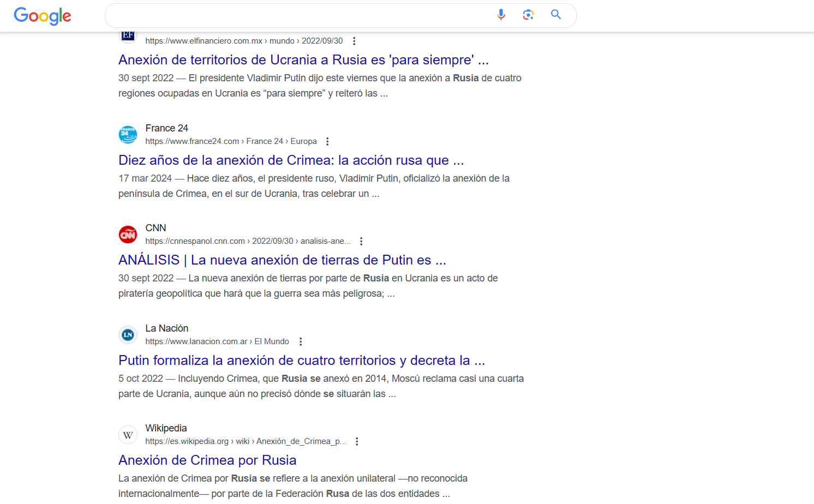Click snippet mentioning 'piratería geopolítica'
Viewport: 814px width, 504px height.
(308, 286)
